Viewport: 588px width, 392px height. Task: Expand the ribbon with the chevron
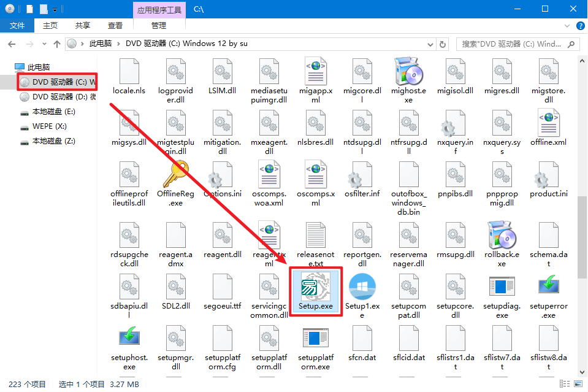click(x=567, y=26)
